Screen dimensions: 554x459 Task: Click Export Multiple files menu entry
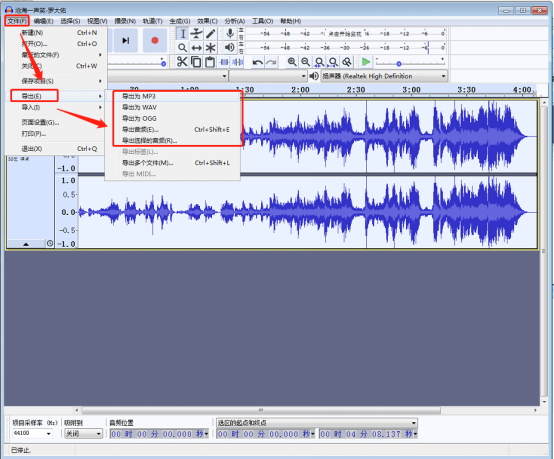click(147, 163)
